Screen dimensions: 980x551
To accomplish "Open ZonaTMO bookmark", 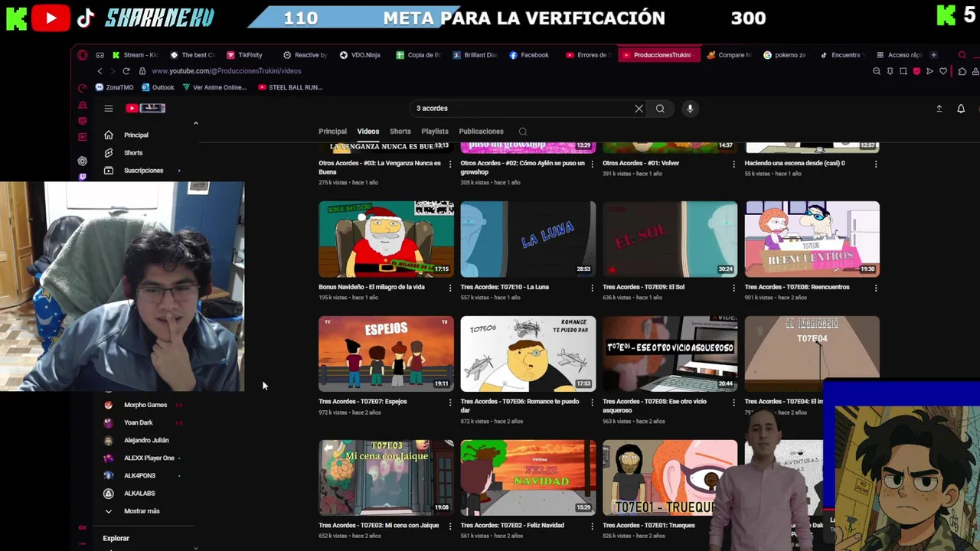I will 115,87.
